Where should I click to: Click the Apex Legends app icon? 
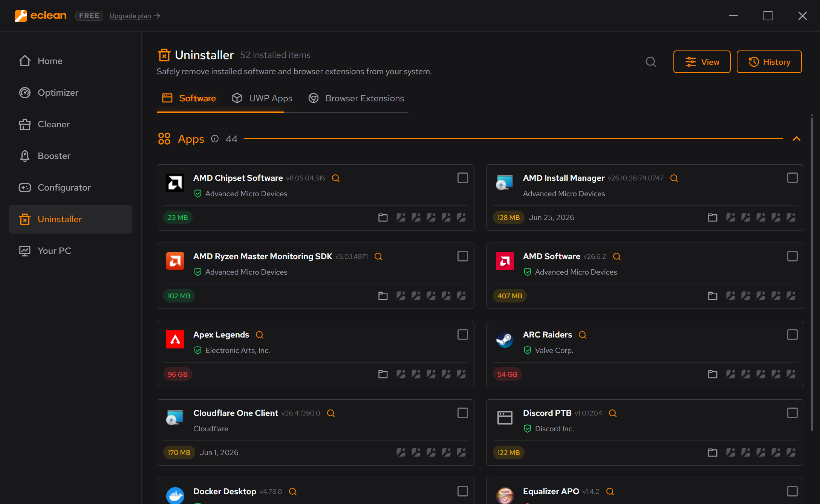pyautogui.click(x=175, y=339)
